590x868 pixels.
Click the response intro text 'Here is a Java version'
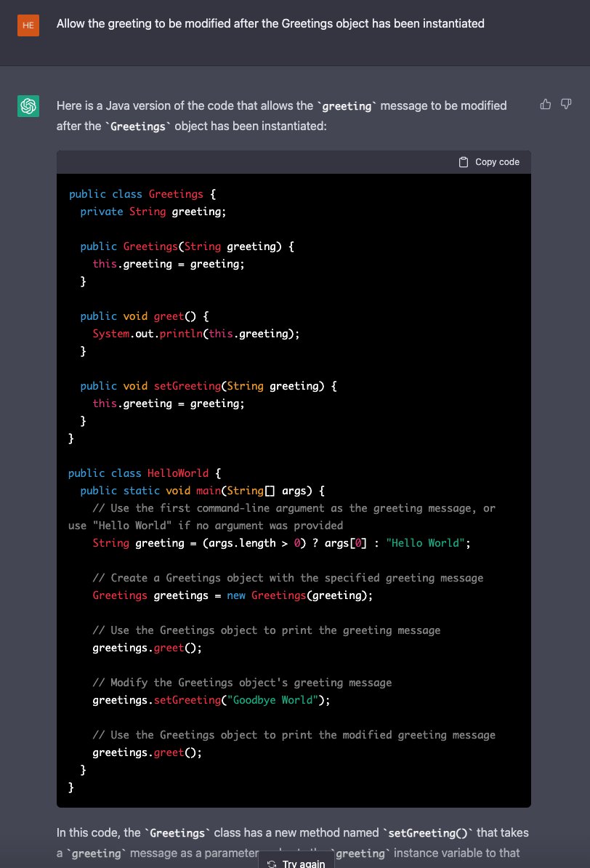coord(281,116)
